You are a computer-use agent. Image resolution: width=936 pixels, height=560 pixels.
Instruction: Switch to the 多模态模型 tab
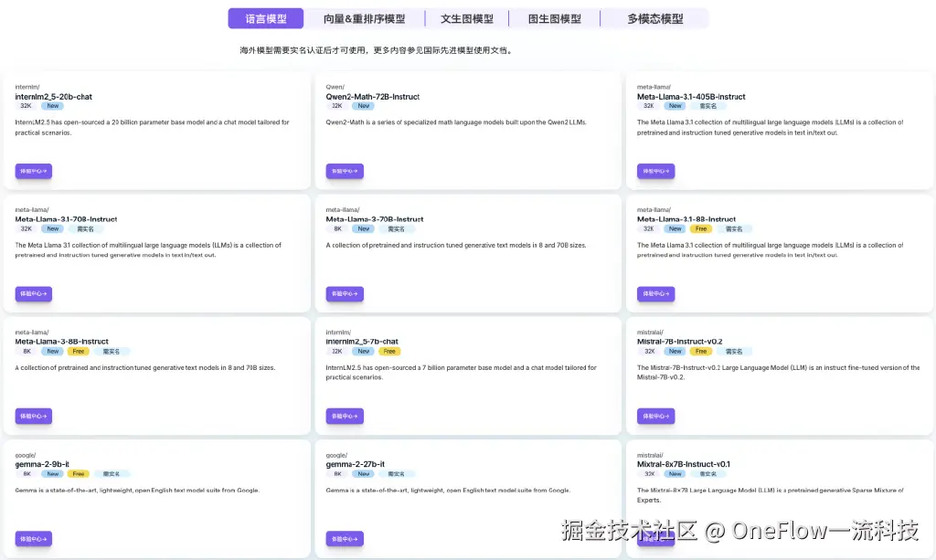coord(654,18)
